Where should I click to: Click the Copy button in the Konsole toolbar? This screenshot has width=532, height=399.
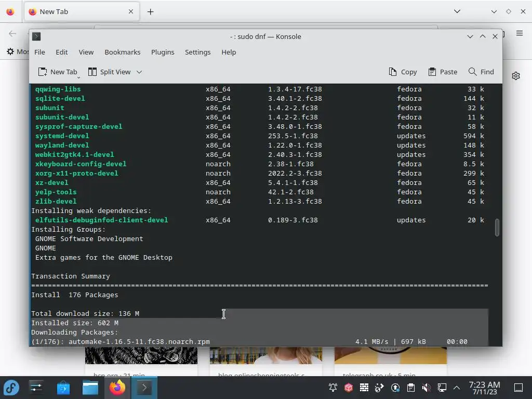coord(403,72)
